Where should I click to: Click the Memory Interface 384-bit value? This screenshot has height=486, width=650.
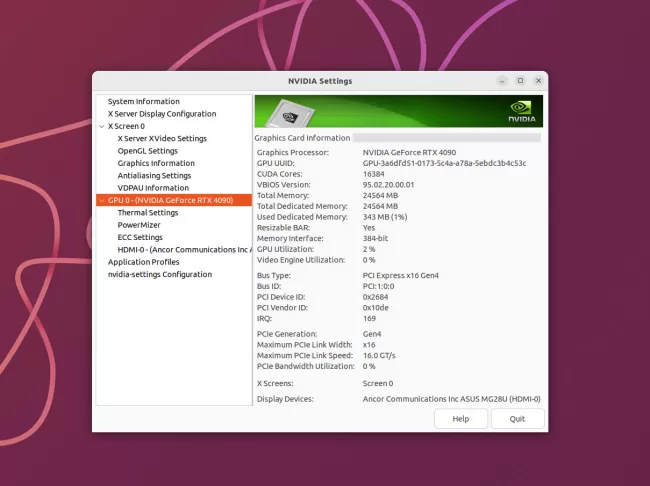(375, 238)
